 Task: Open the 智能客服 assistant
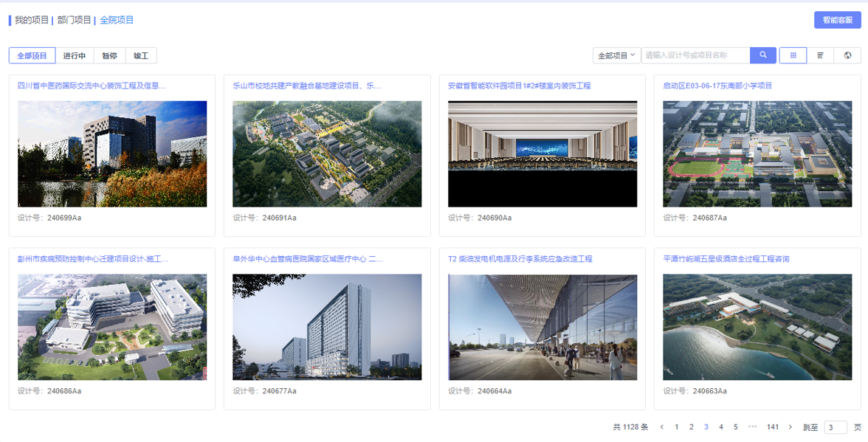tap(837, 20)
